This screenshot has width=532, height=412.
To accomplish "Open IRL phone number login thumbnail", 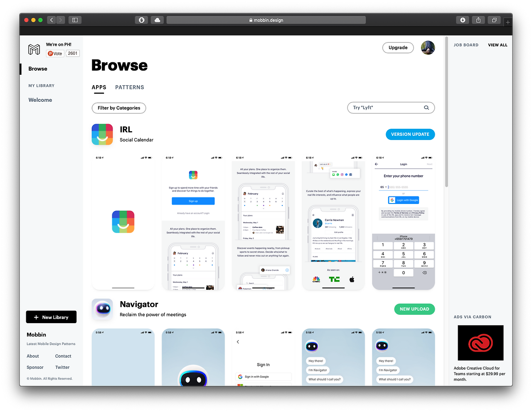I will pyautogui.click(x=404, y=222).
